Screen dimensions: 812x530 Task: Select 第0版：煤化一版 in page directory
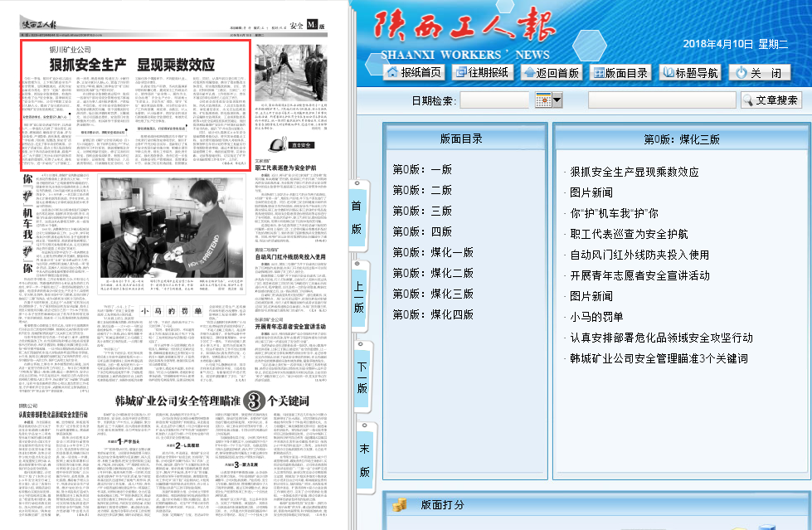(x=433, y=252)
